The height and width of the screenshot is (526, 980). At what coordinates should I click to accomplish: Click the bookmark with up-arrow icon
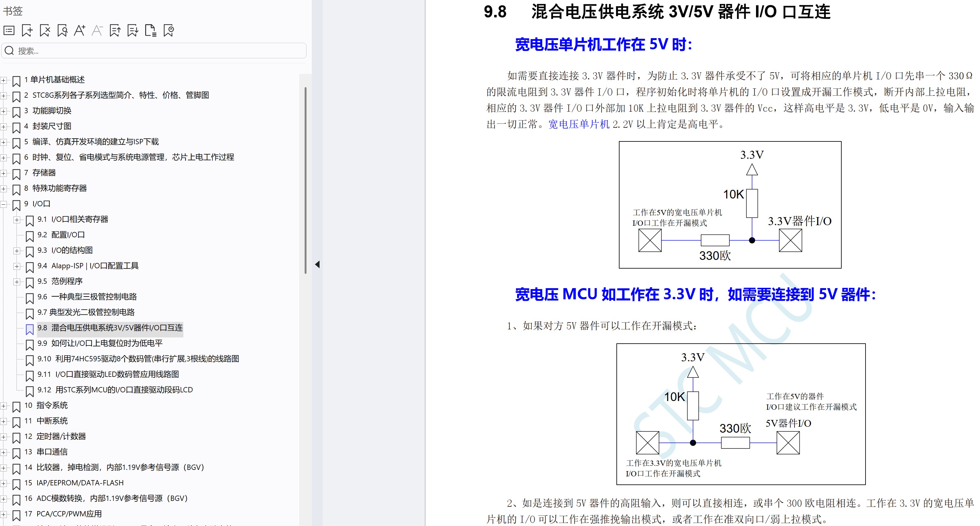[115, 30]
